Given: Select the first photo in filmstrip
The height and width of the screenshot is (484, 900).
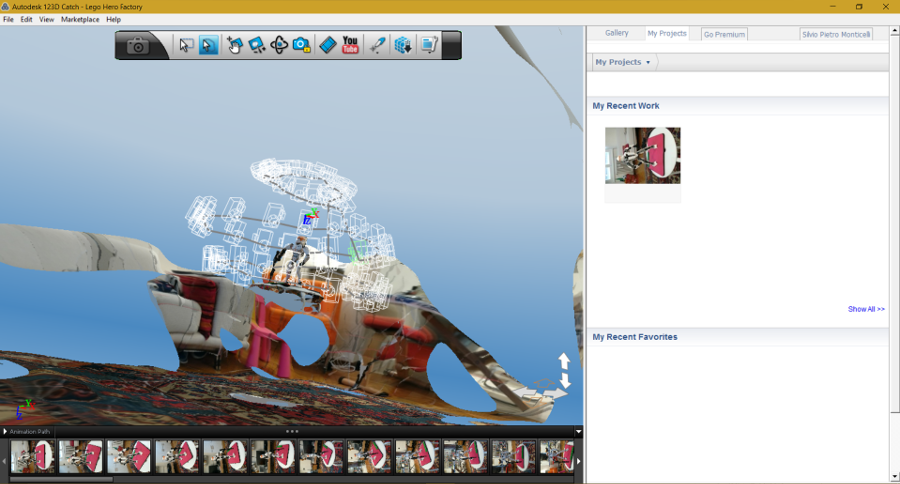Looking at the screenshot, I should coord(33,456).
